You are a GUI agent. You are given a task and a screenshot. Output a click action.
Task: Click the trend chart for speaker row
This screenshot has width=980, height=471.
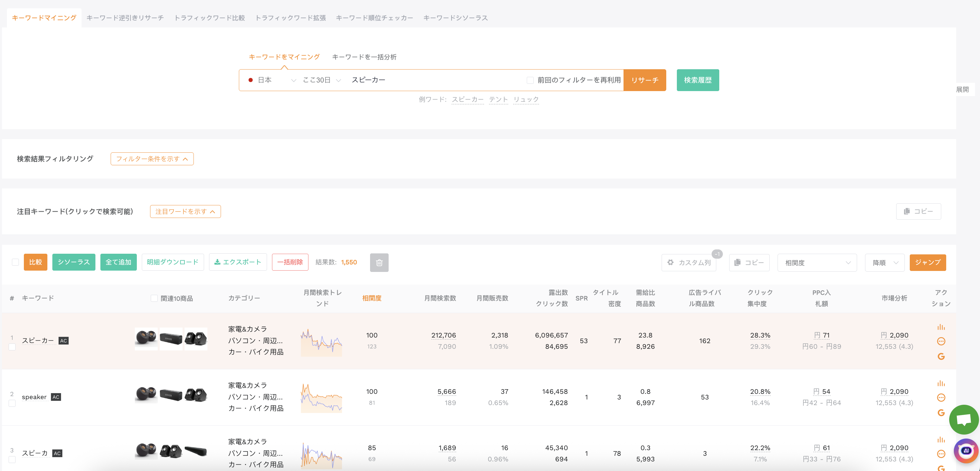point(321,397)
